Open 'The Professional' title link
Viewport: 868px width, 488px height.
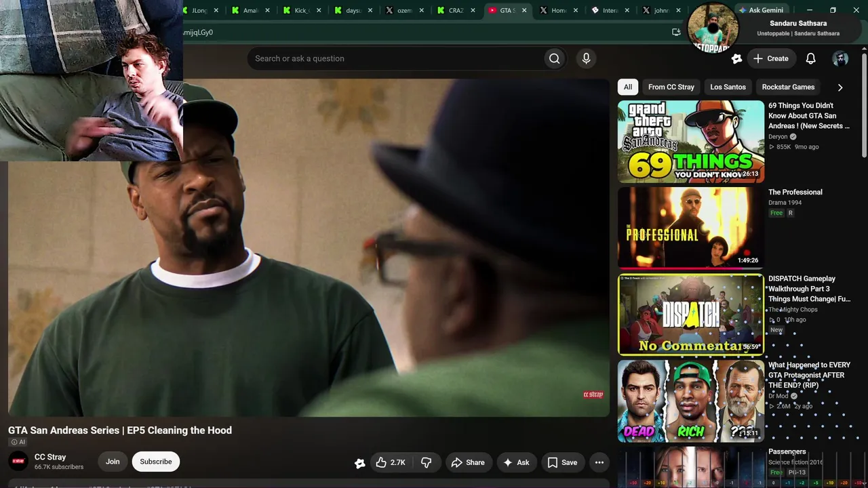[x=795, y=192]
